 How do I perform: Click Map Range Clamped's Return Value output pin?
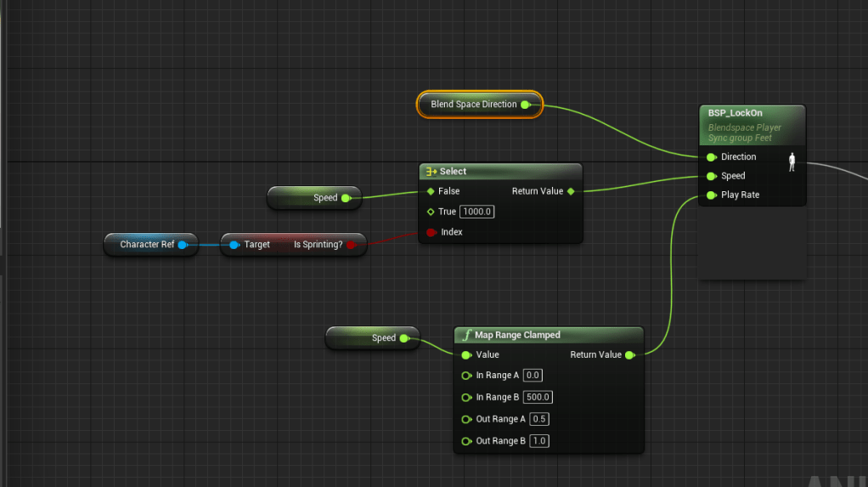coord(629,355)
